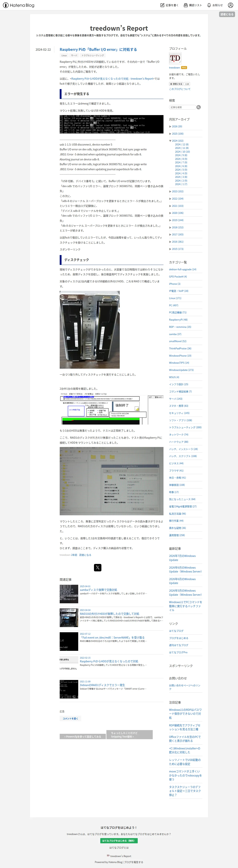Click the コメントを書く button
This screenshot has height=868, width=238.
[x=70, y=718]
